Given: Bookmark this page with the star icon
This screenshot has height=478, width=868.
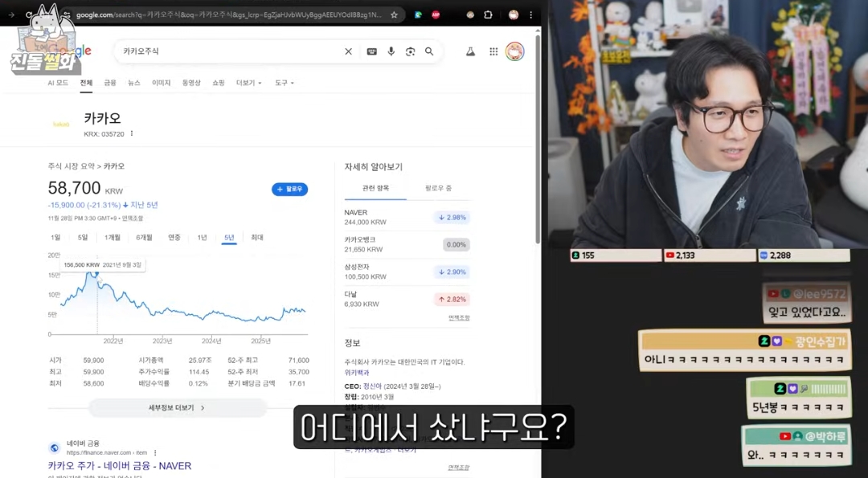Looking at the screenshot, I should pyautogui.click(x=394, y=15).
